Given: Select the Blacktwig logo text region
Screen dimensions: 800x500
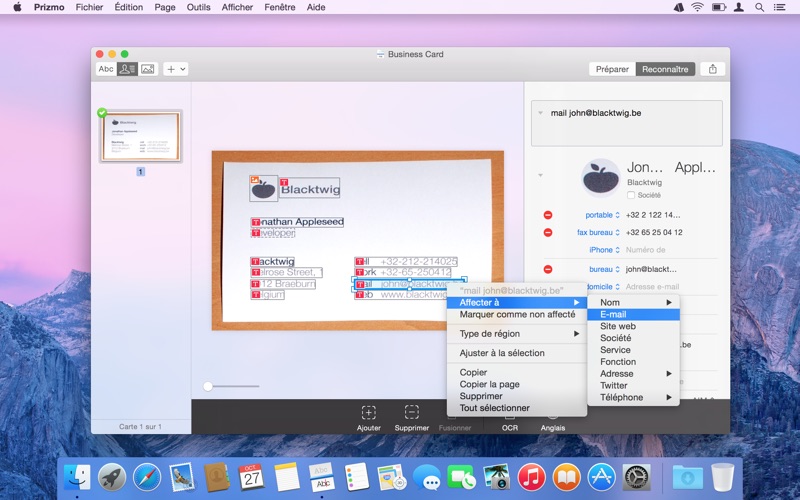Looking at the screenshot, I should pos(310,189).
